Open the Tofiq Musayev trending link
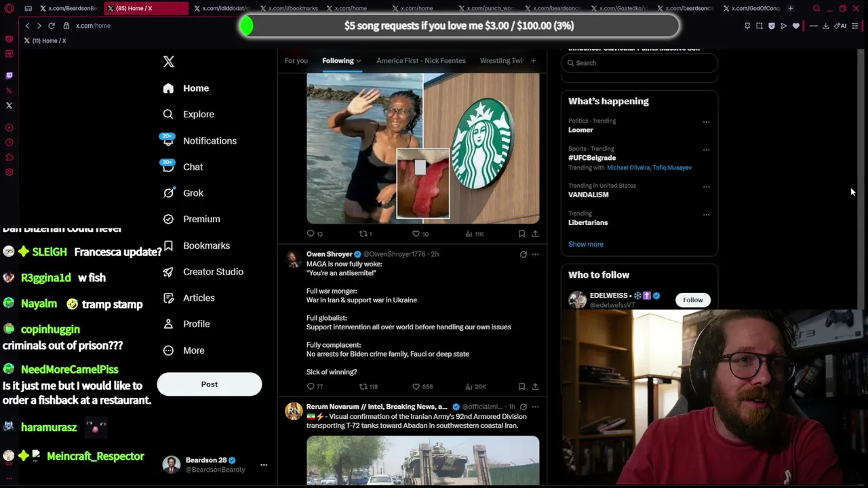Image resolution: width=868 pixels, height=488 pixels. (x=672, y=167)
